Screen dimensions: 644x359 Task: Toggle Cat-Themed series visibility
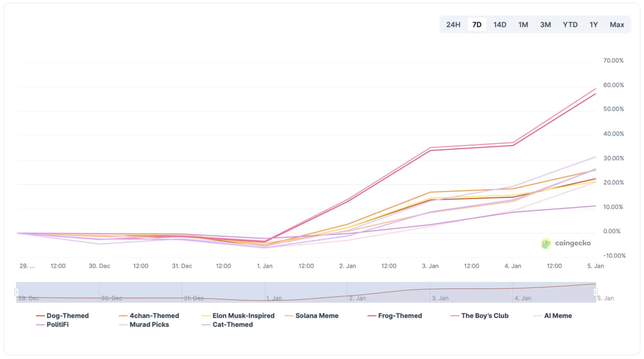232,325
